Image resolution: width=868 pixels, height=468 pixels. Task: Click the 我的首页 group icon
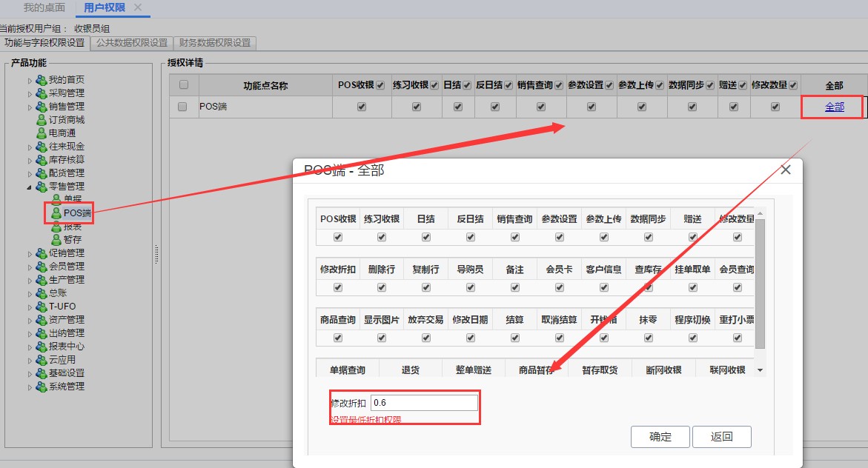point(42,80)
